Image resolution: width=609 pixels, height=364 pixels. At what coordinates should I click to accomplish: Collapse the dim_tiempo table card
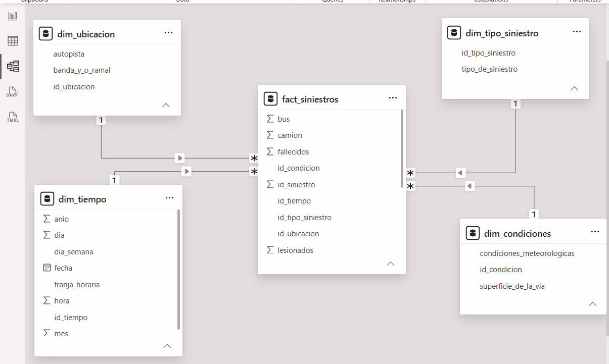(167, 346)
